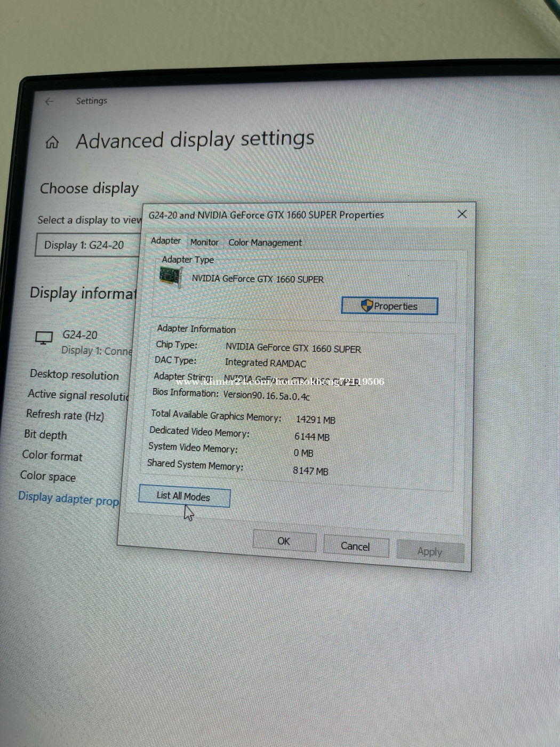The width and height of the screenshot is (560, 747).
Task: Confirm the dialog with OK
Action: click(284, 541)
